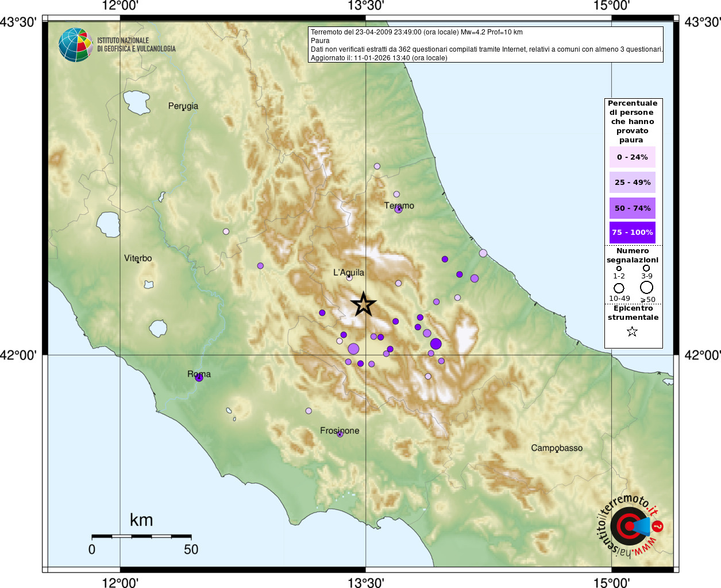Click the 50 - 74% legend swatch
721x588 pixels.
(x=633, y=208)
